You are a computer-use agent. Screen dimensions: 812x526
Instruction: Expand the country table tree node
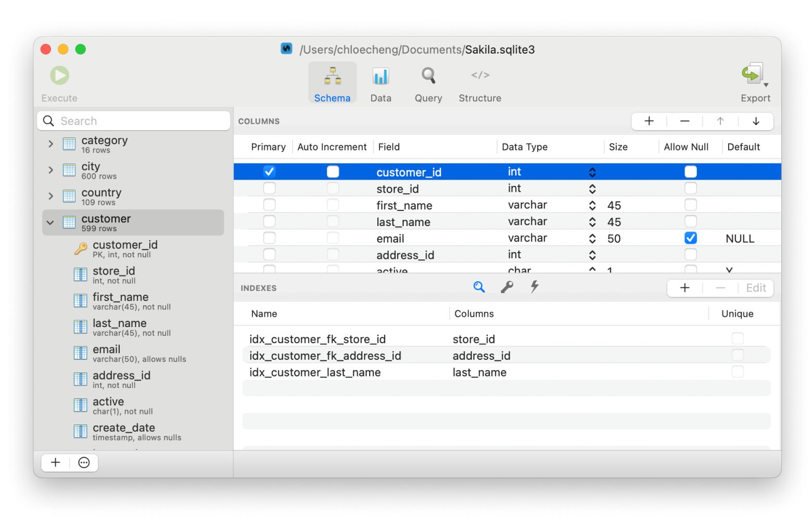(x=50, y=196)
